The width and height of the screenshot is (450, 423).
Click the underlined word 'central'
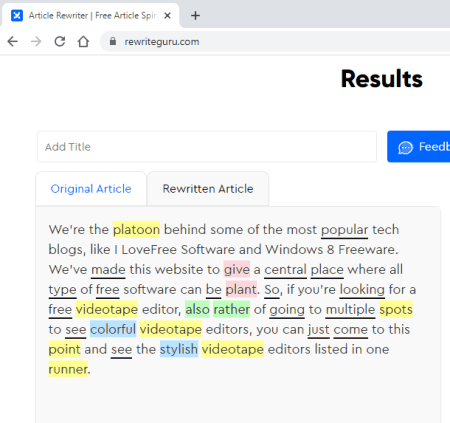click(x=285, y=270)
